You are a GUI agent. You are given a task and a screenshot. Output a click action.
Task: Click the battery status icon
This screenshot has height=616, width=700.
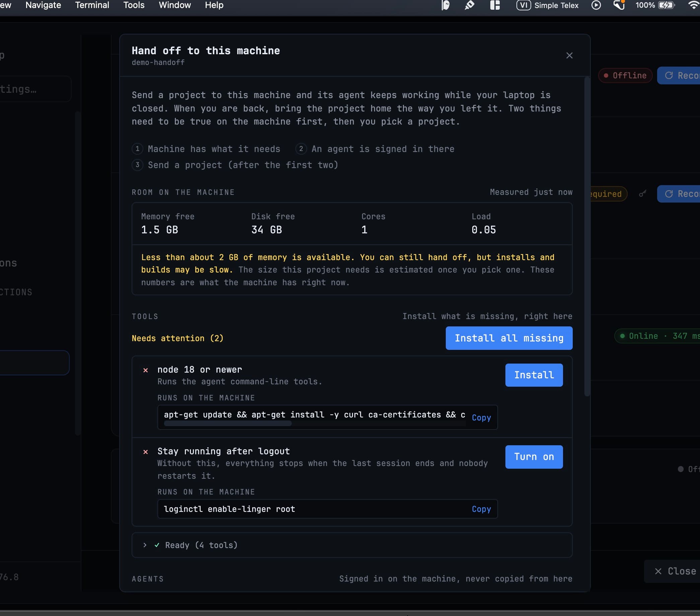point(667,5)
